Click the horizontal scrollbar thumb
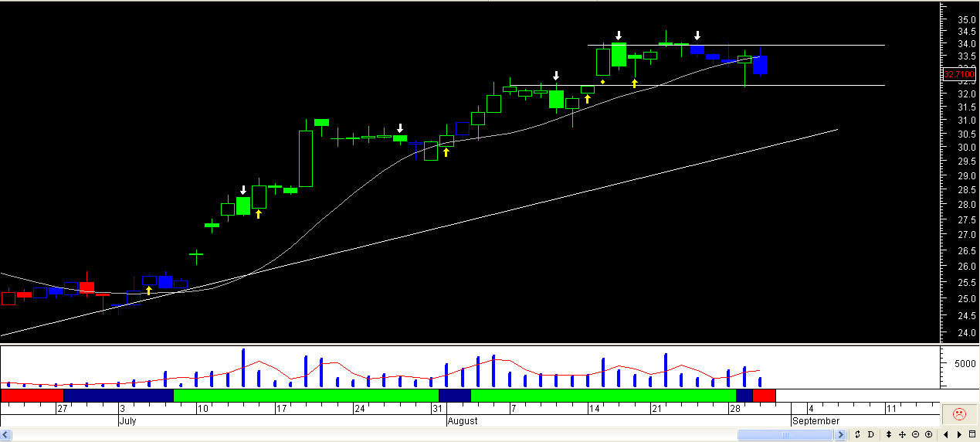The height and width of the screenshot is (442, 980). [785, 435]
